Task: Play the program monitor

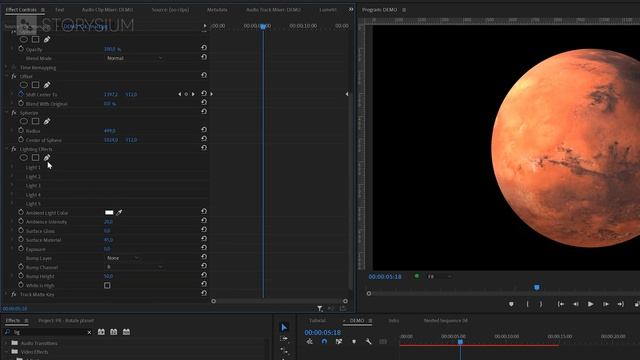Action: pos(590,304)
